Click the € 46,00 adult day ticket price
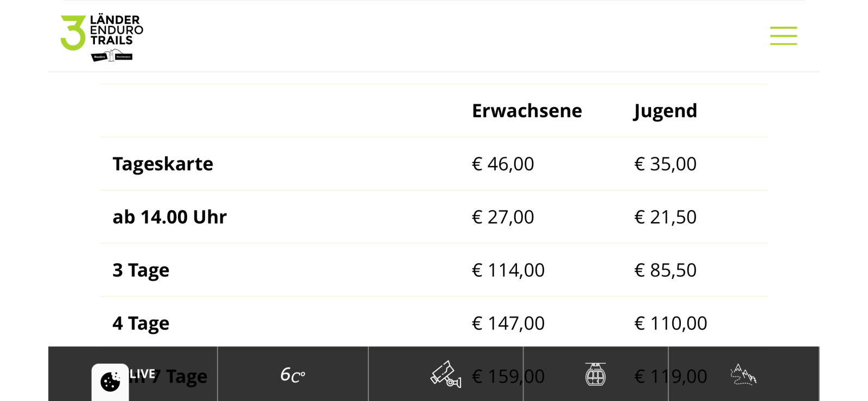Viewport: 868px width, 401px height. click(503, 164)
